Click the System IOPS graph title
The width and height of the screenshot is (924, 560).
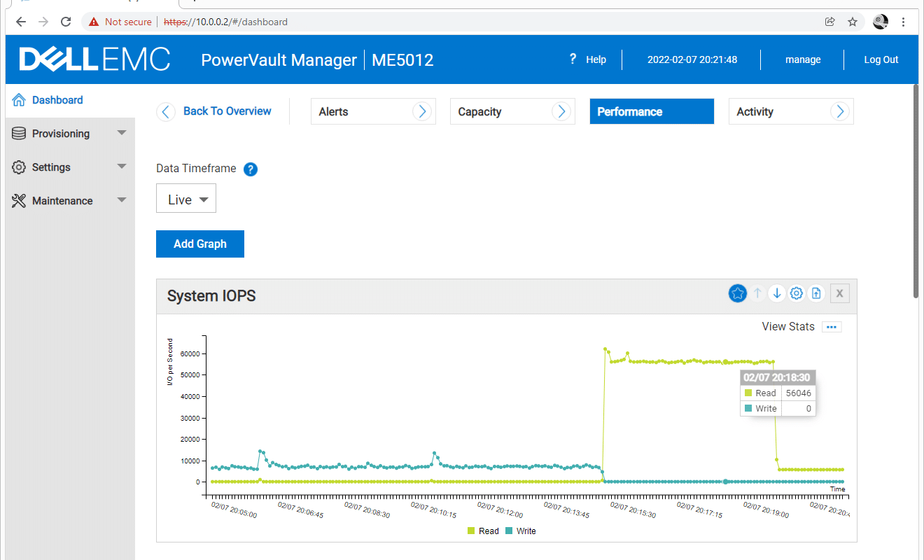211,296
